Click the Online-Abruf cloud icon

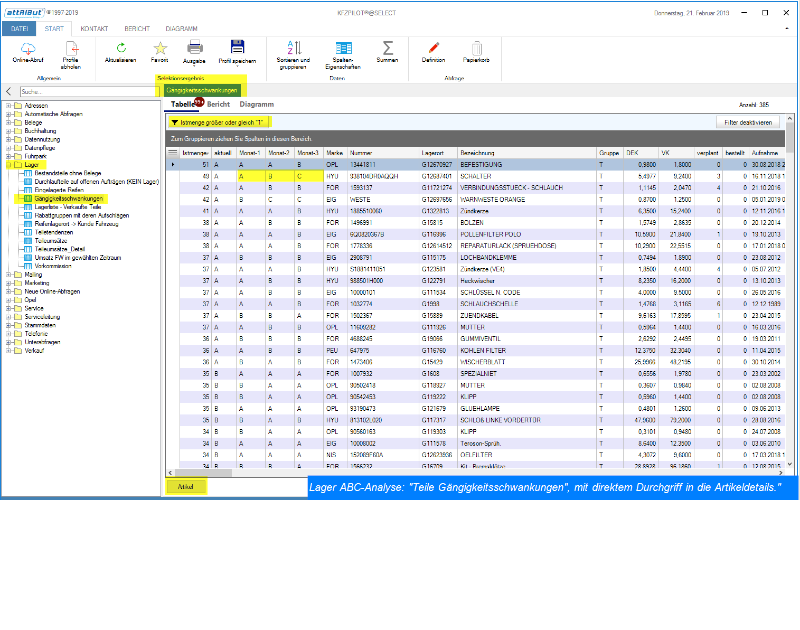pyautogui.click(x=28, y=48)
